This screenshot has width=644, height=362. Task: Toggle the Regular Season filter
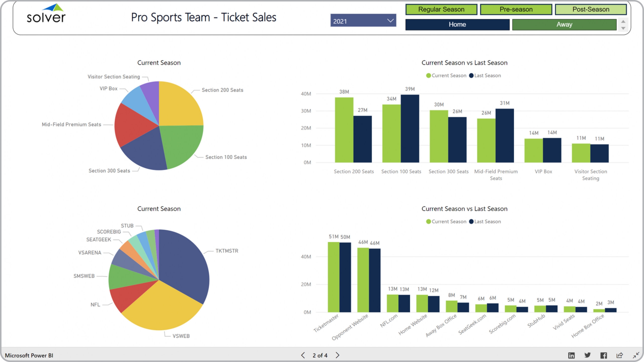pos(441,9)
